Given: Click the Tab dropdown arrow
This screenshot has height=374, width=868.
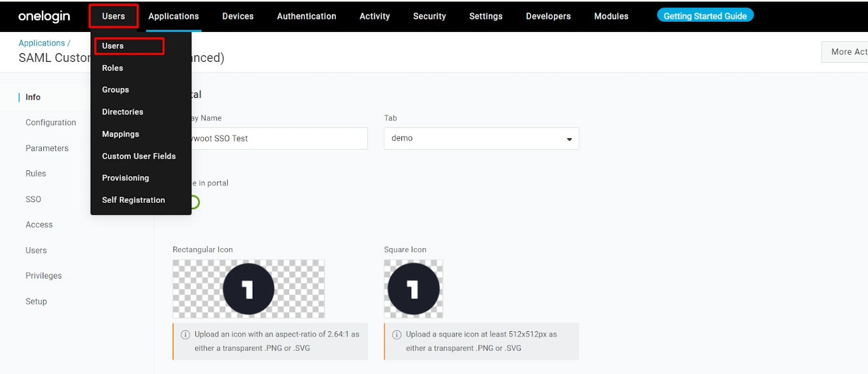Looking at the screenshot, I should click(x=569, y=139).
